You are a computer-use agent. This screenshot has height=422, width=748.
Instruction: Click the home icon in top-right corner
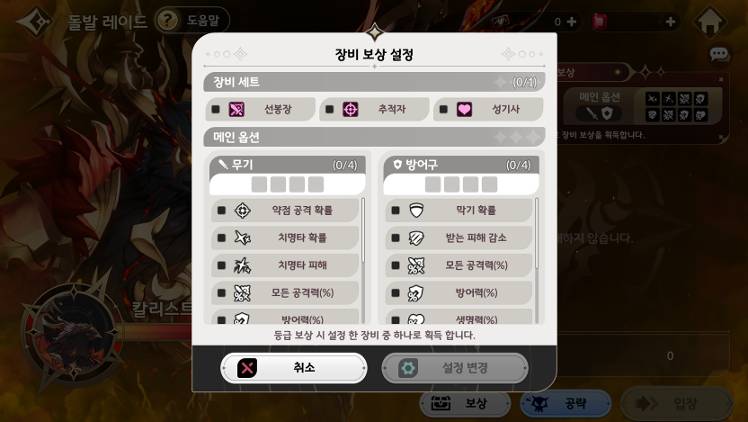click(711, 22)
